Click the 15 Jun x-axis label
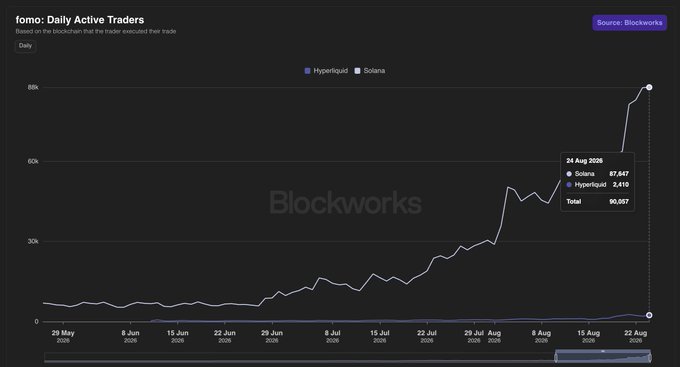The width and height of the screenshot is (680, 367). pyautogui.click(x=177, y=336)
